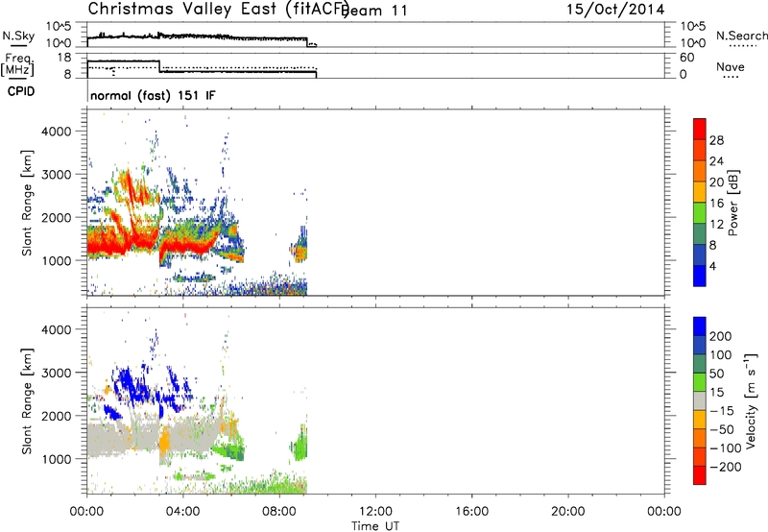This screenshot has width=768, height=532.
Task: Click the "Nave" legend label
Action: point(731,67)
